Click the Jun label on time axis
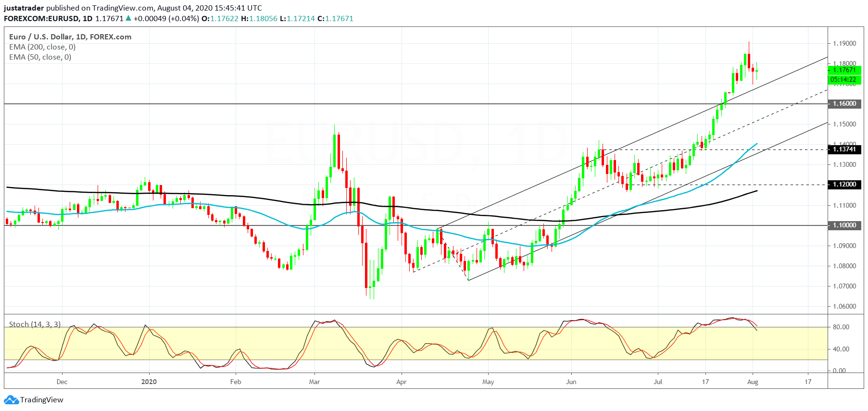868x411 pixels. [x=571, y=382]
